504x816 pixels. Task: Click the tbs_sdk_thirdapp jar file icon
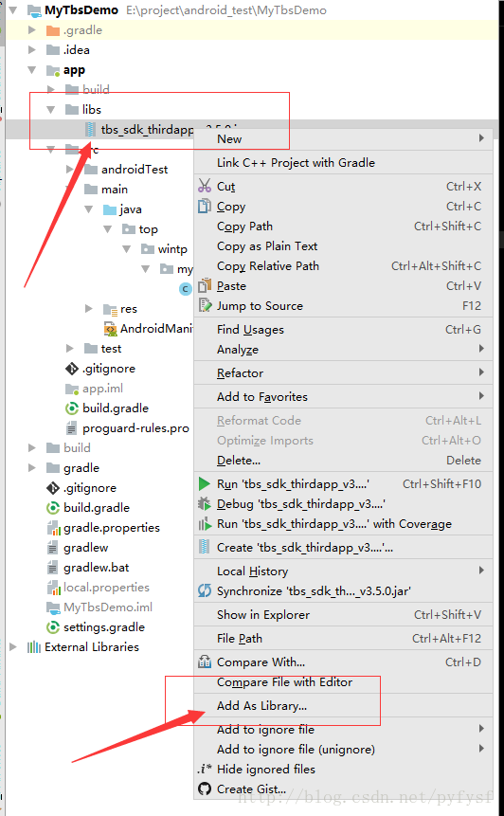(91, 130)
